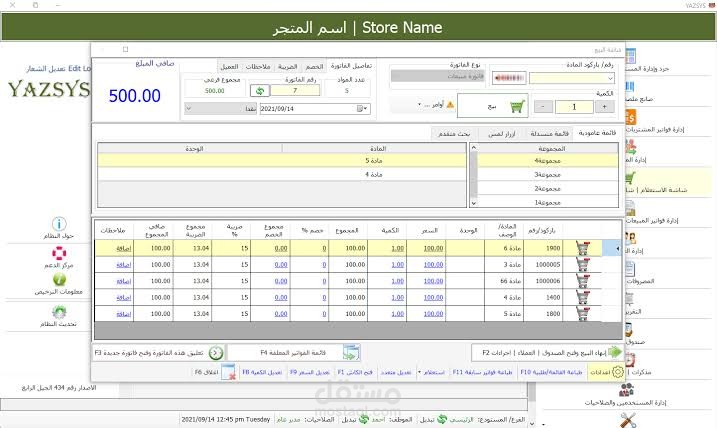Screen dimensions: 717x428
Task: Expand the payment type dropdown beside the date
Action: [x=189, y=109]
